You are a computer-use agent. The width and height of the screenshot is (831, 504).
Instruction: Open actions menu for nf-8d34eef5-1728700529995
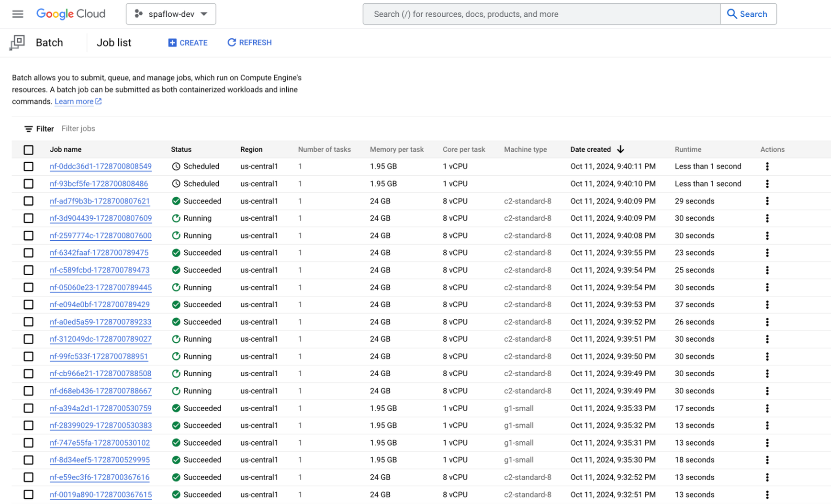[x=767, y=460]
